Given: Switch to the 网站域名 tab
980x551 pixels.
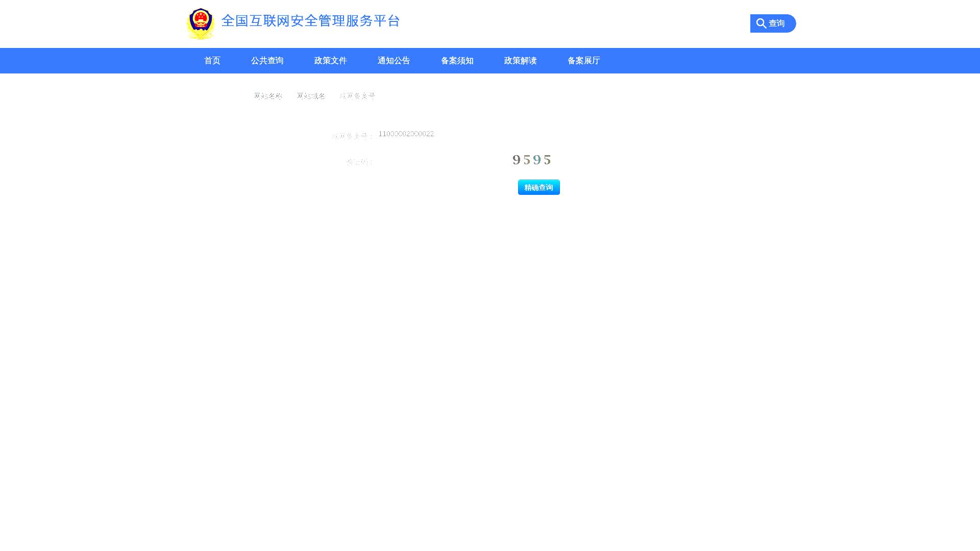Looking at the screenshot, I should 311,96.
